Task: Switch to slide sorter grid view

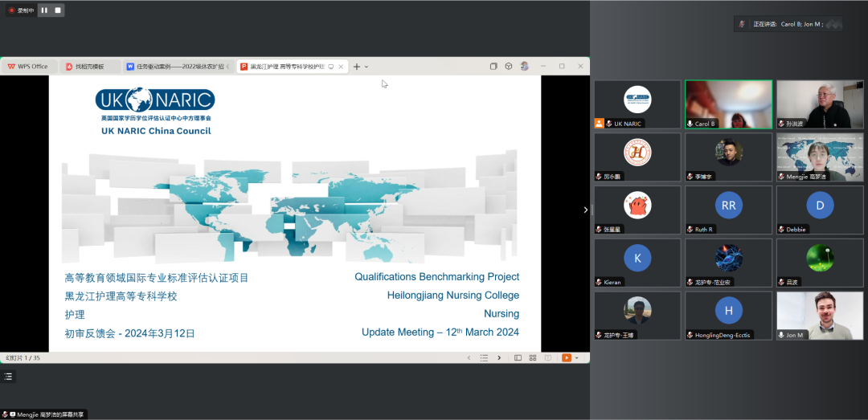Action: coord(533,357)
